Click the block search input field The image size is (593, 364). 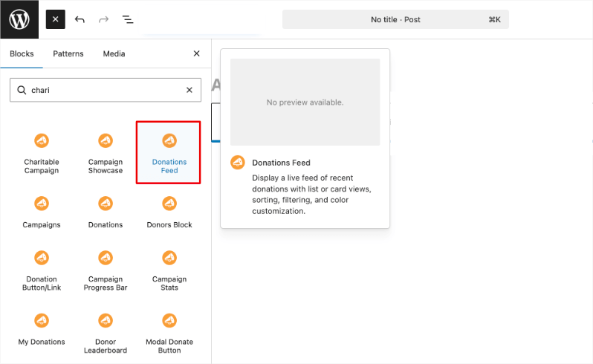click(x=104, y=90)
